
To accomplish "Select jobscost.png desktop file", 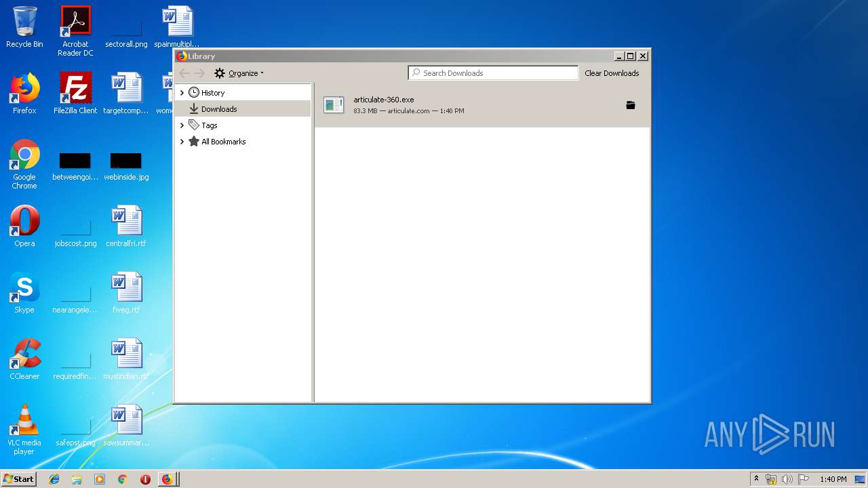I will tap(75, 233).
